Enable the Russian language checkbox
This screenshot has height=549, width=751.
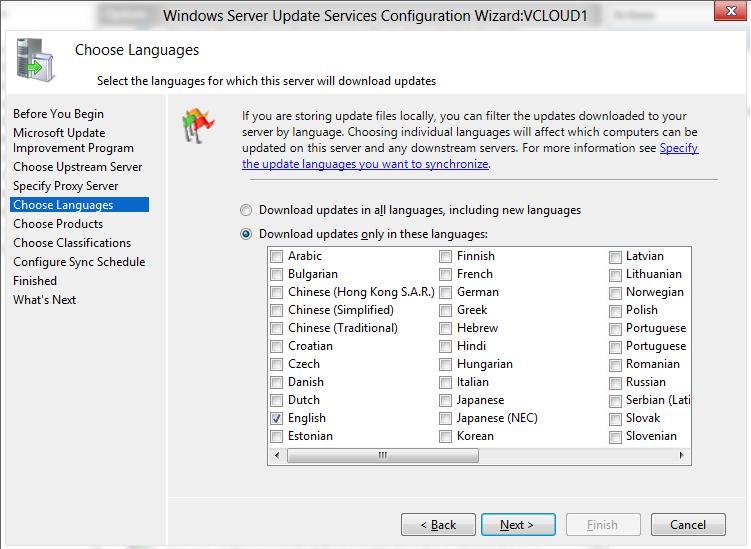616,382
